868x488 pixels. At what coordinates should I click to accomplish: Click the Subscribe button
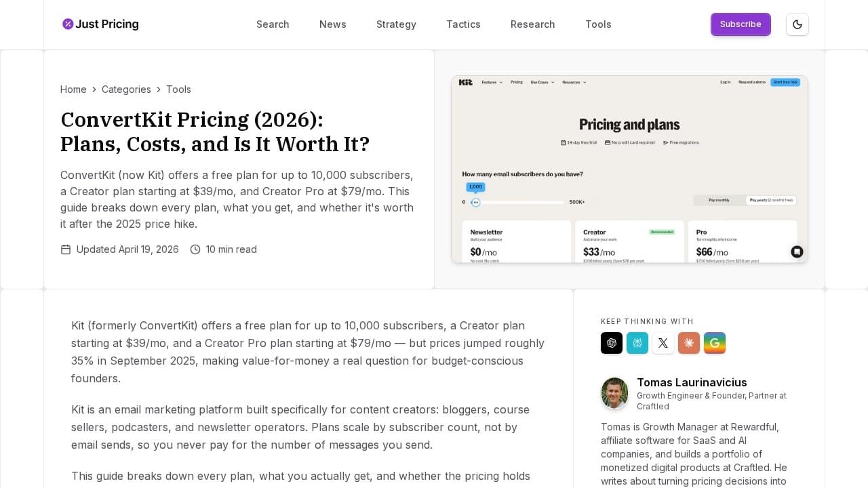click(741, 24)
